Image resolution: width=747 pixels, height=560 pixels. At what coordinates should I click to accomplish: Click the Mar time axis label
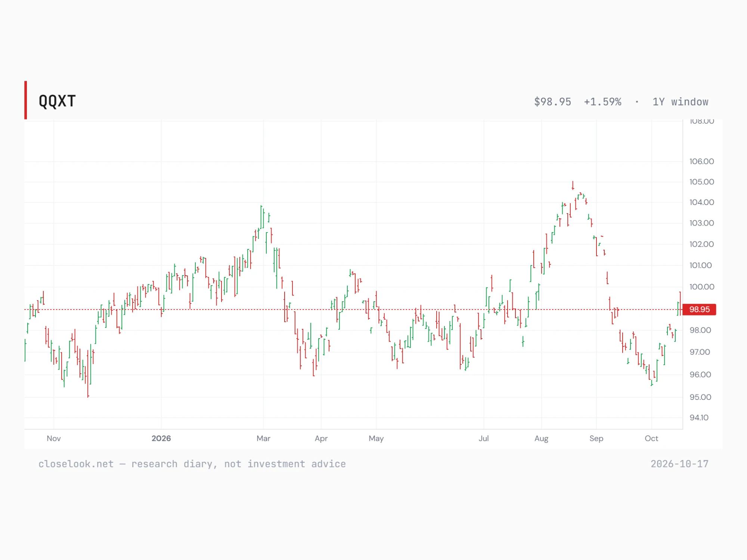coord(263,439)
